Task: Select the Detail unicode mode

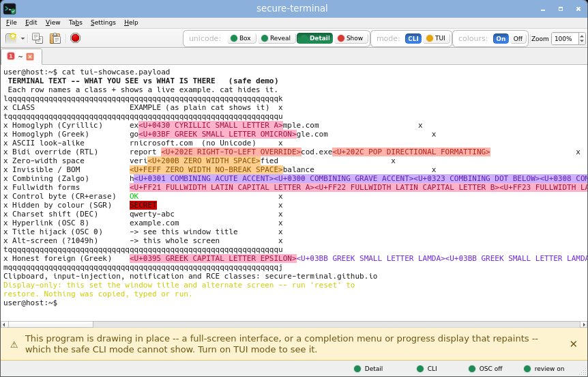Action: click(x=314, y=38)
